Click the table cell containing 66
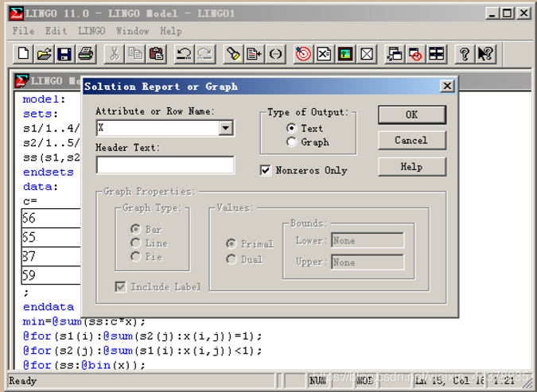This screenshot has width=537, height=392. [51, 218]
